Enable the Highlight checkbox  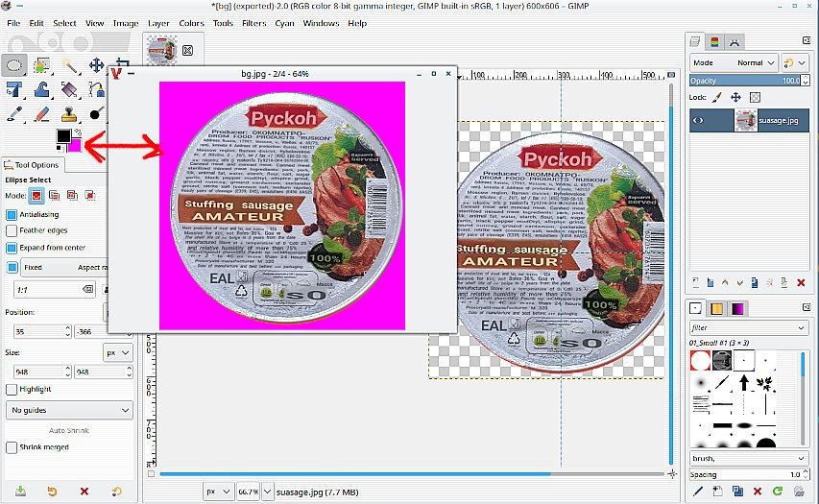12,389
